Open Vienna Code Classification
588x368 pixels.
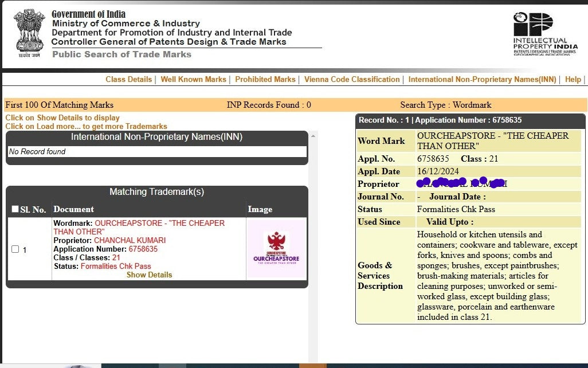pos(351,80)
